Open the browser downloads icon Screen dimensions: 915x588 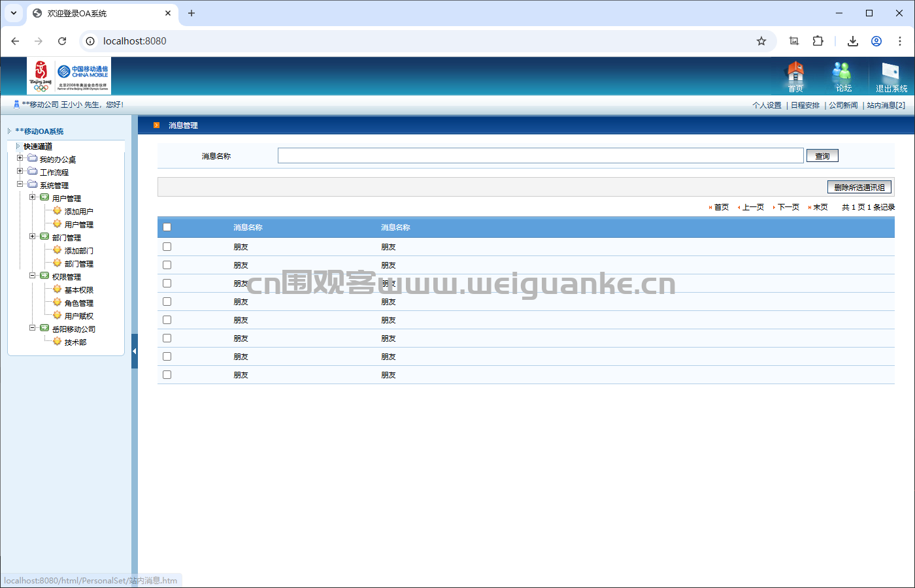click(x=853, y=41)
